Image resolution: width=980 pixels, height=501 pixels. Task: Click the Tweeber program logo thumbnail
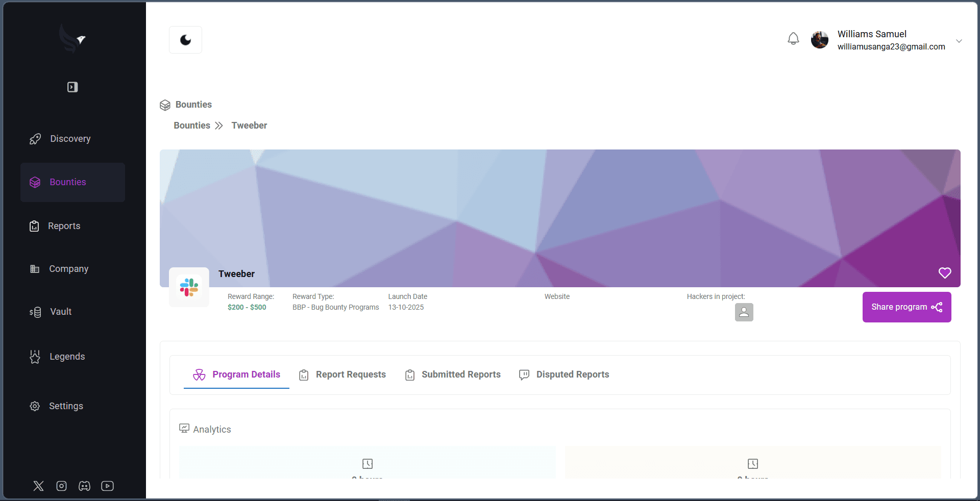point(189,287)
